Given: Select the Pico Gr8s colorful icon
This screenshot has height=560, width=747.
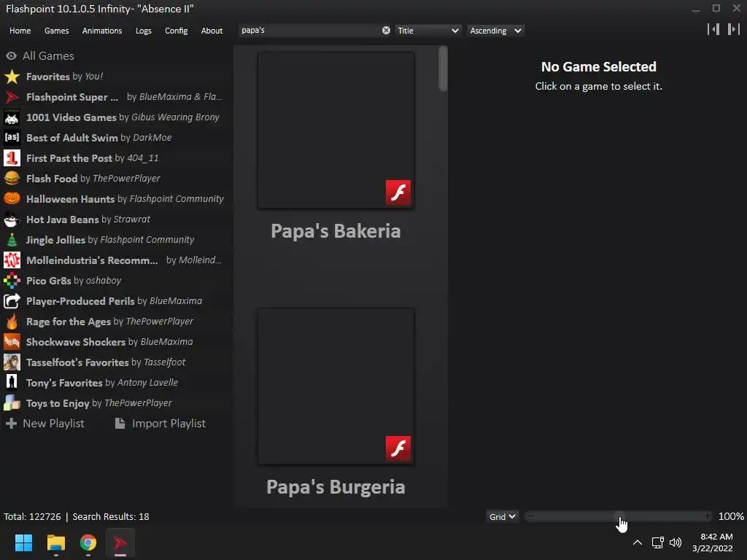Looking at the screenshot, I should click(12, 281).
